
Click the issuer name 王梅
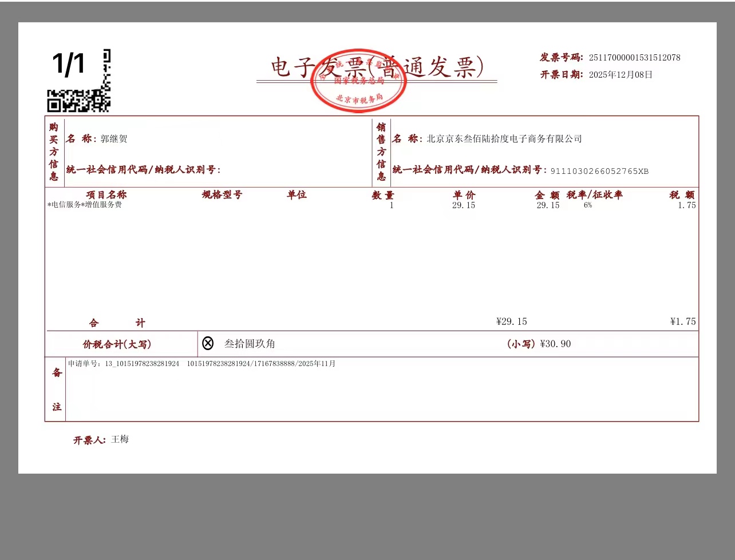pos(120,439)
